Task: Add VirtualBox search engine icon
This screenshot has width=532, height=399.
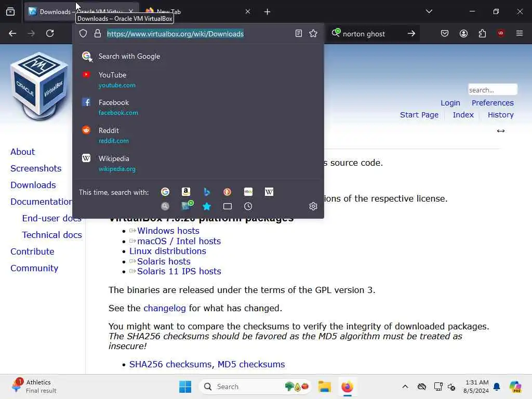Action: click(x=187, y=206)
